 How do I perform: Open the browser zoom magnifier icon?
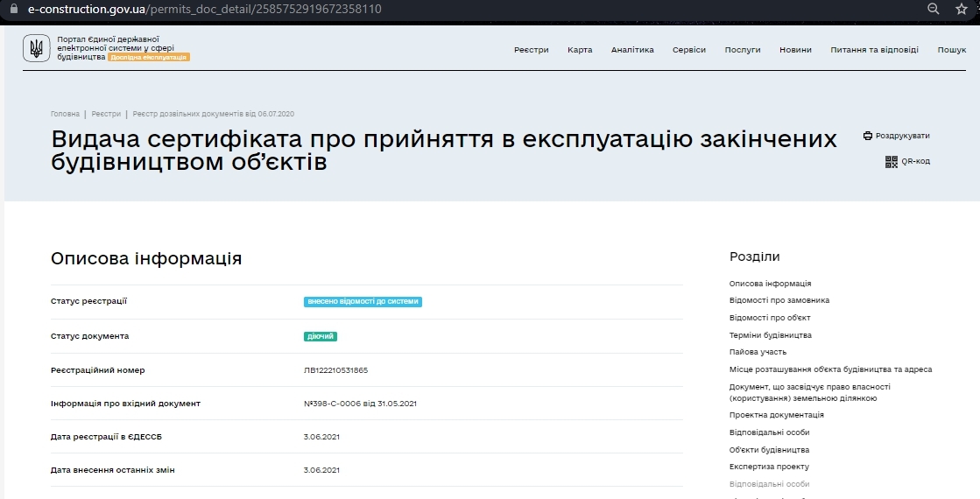click(x=933, y=9)
